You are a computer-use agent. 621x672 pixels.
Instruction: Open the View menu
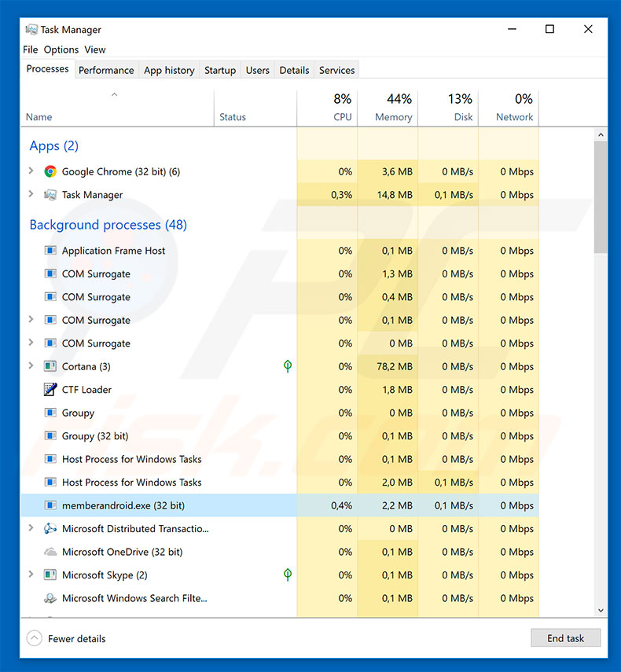94,50
